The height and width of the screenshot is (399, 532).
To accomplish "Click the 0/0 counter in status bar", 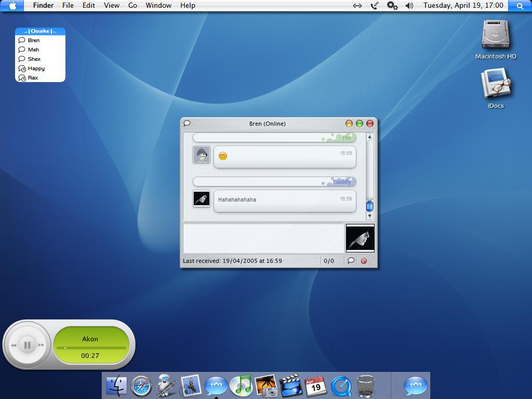I will [328, 261].
